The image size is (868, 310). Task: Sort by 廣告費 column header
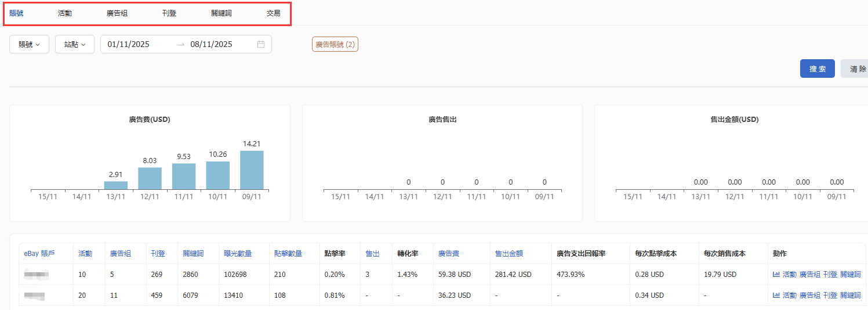pos(449,254)
